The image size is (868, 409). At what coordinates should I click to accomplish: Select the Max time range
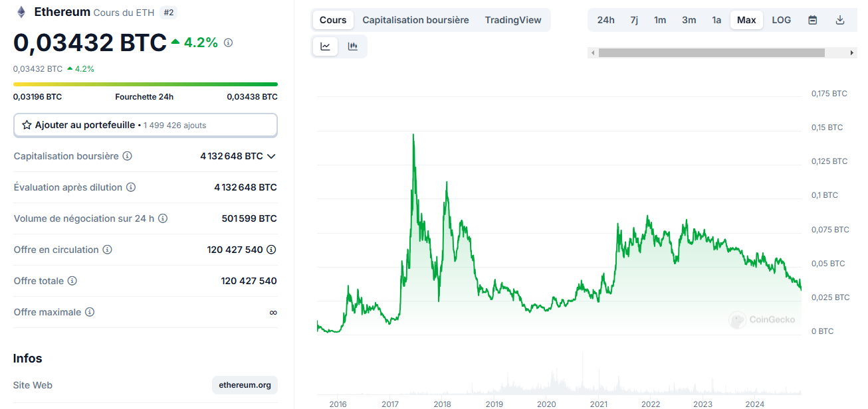[x=746, y=20]
